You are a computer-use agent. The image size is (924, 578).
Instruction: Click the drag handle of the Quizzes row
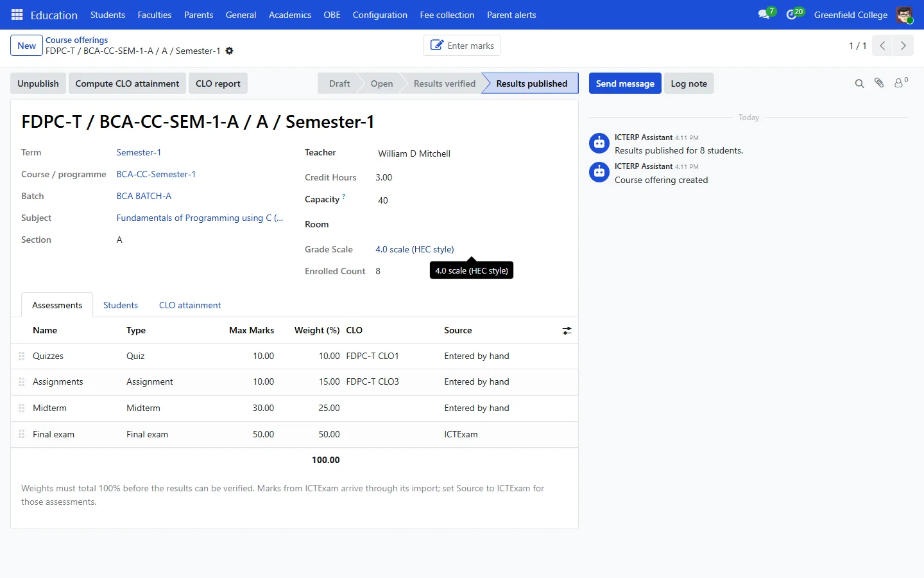(x=21, y=356)
